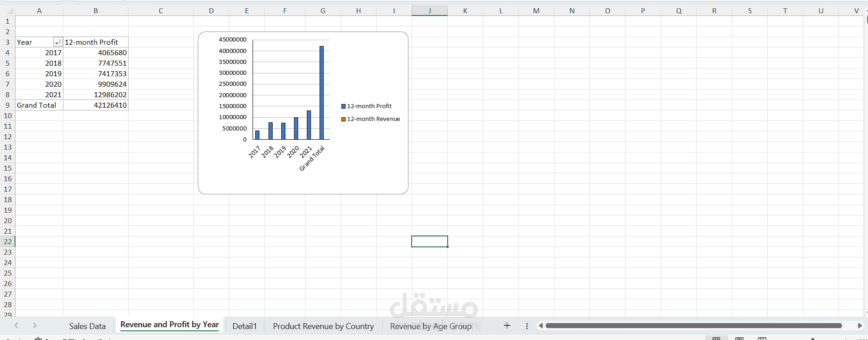
Task: Select the chart's Grand Total axis label
Action: coord(313,158)
